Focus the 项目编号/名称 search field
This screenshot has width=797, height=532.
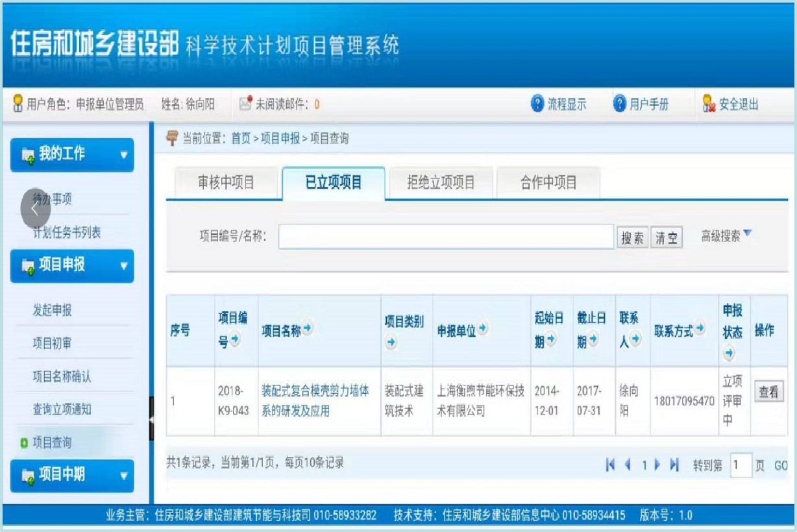pyautogui.click(x=446, y=237)
